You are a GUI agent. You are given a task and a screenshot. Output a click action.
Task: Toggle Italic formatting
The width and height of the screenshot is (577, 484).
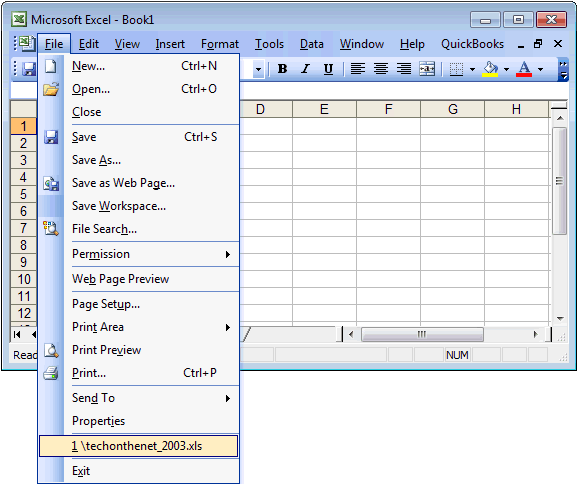point(305,69)
